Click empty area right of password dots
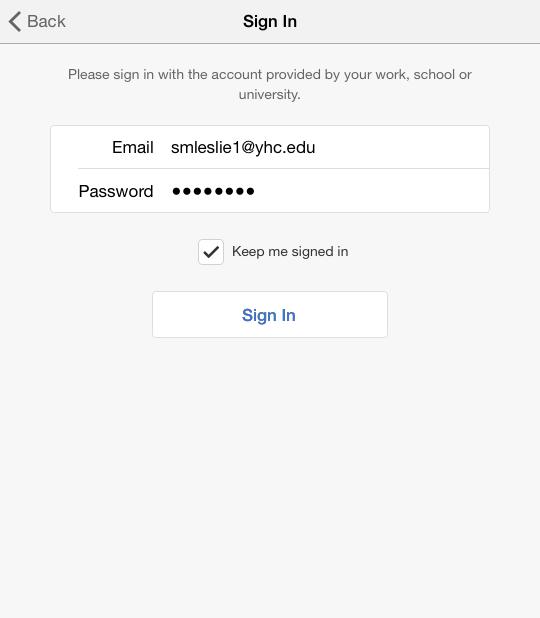This screenshot has height=618, width=540. (x=372, y=191)
